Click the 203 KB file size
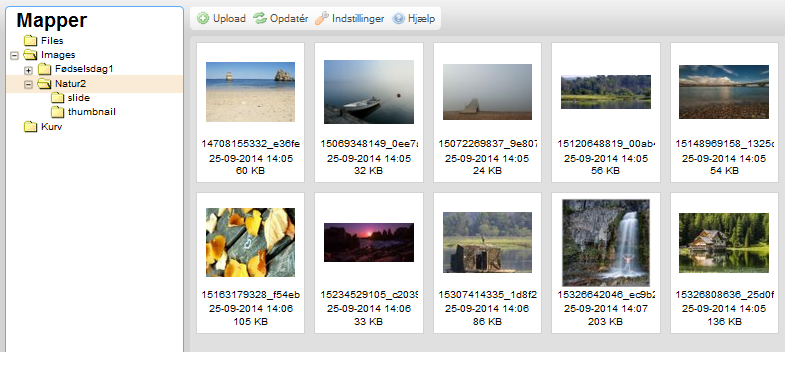 point(606,322)
